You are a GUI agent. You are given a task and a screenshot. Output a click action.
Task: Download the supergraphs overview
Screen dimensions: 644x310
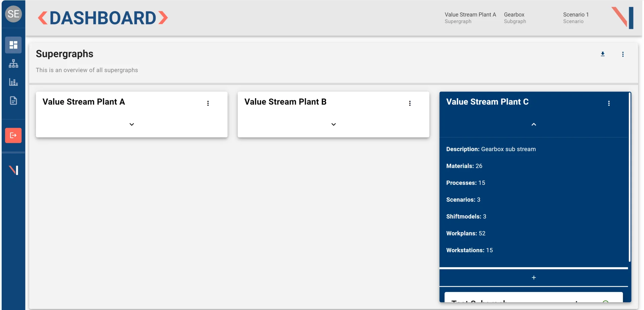(x=603, y=54)
